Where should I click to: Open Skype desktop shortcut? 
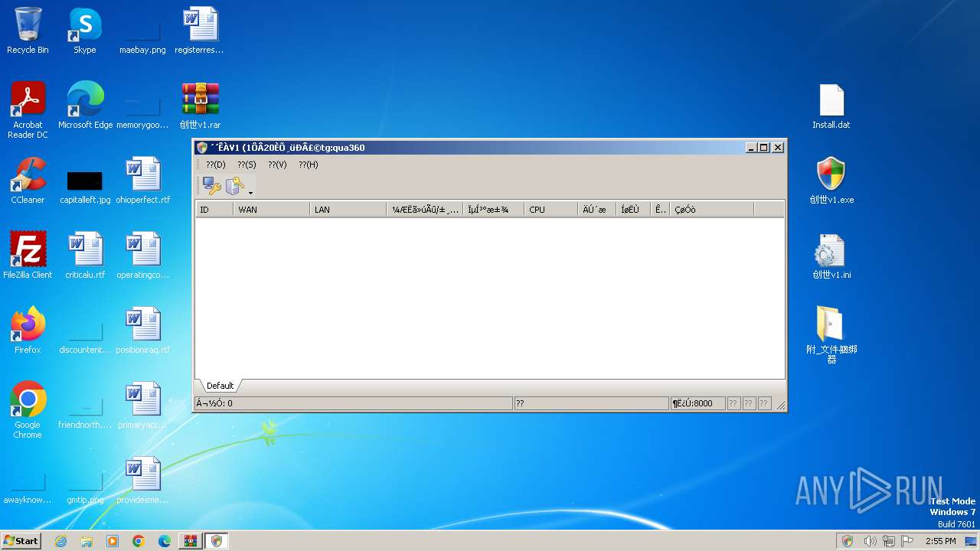(85, 31)
